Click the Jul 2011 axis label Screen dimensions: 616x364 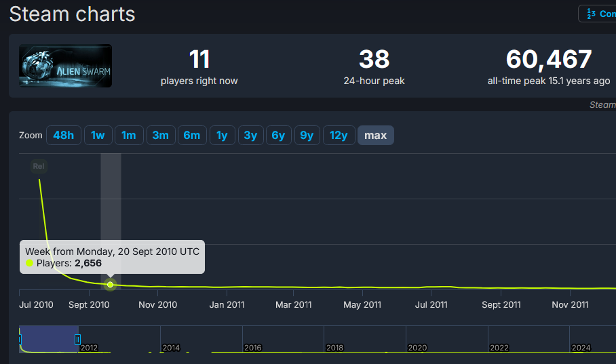pos(431,305)
